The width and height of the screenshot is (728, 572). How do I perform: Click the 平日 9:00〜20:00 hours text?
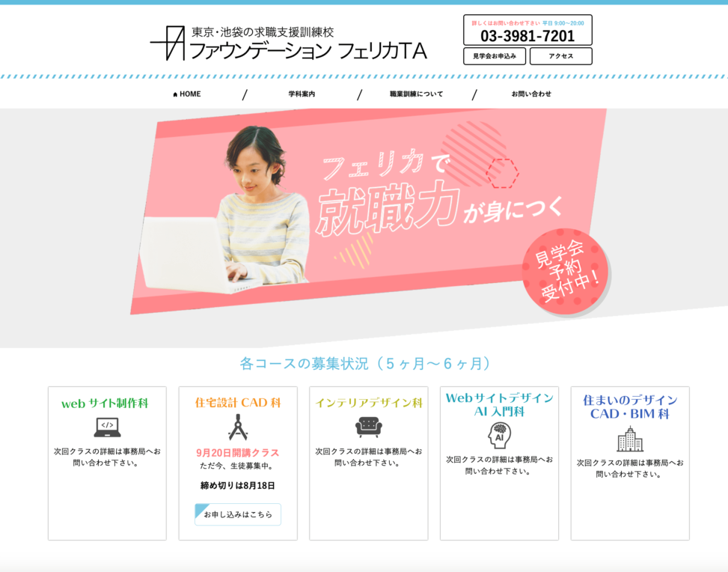click(x=563, y=23)
